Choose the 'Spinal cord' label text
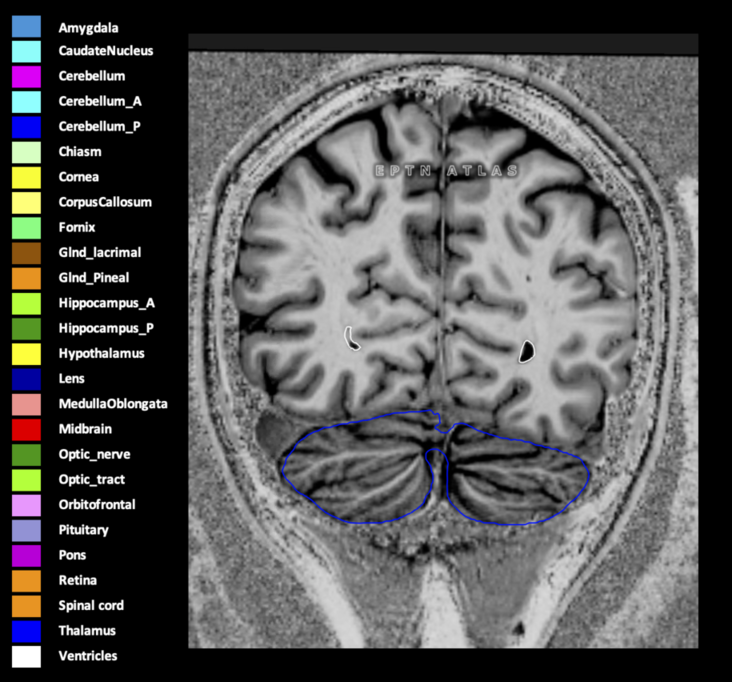 point(92,605)
